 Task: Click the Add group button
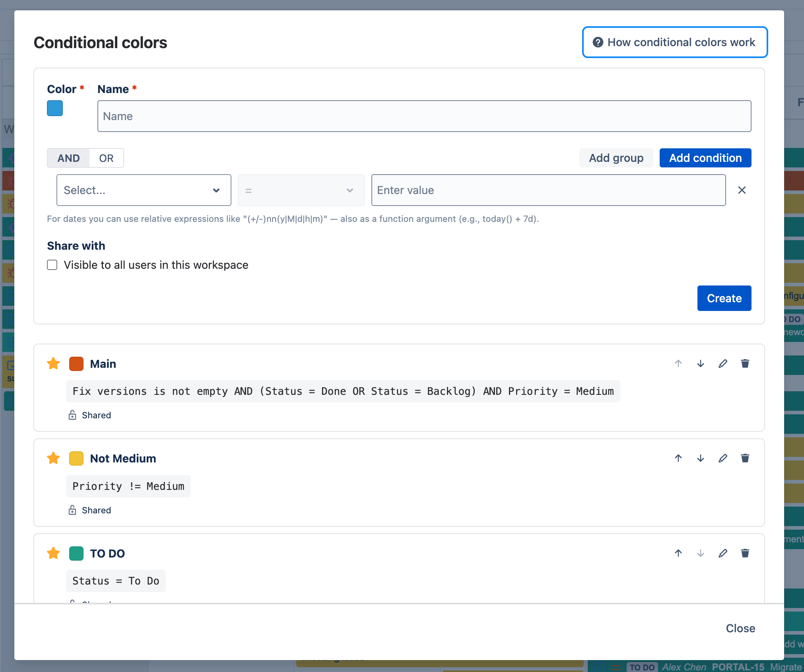616,158
